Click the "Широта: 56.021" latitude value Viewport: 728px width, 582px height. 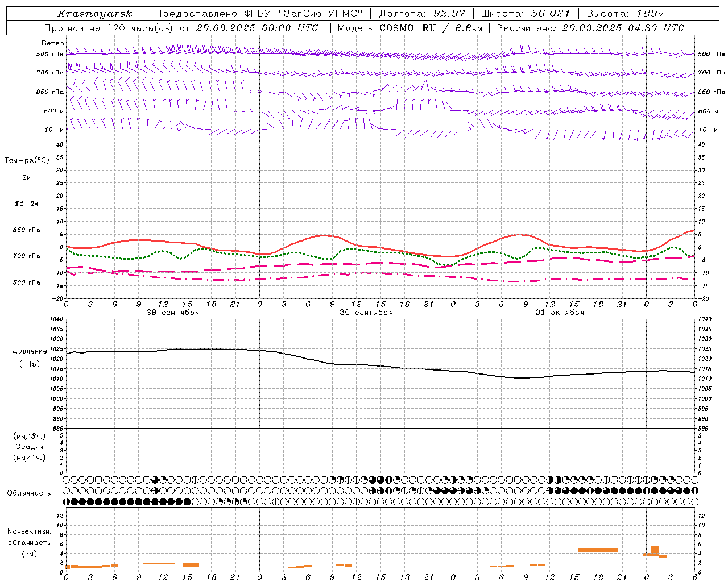tap(525, 14)
